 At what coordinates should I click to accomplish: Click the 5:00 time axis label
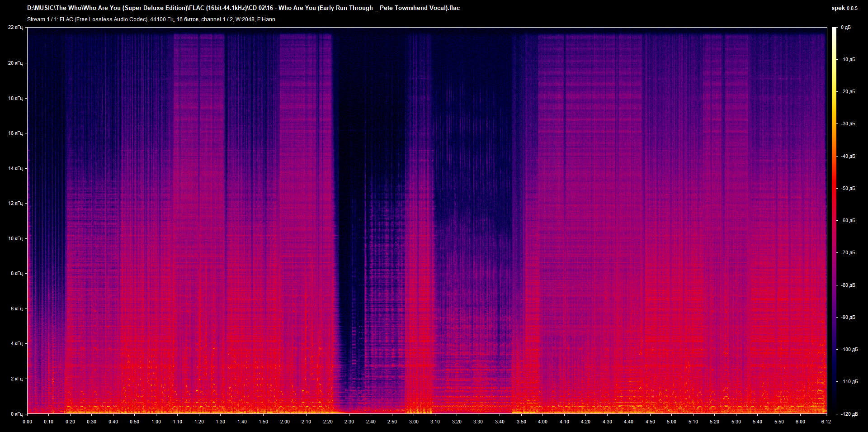[x=671, y=422]
